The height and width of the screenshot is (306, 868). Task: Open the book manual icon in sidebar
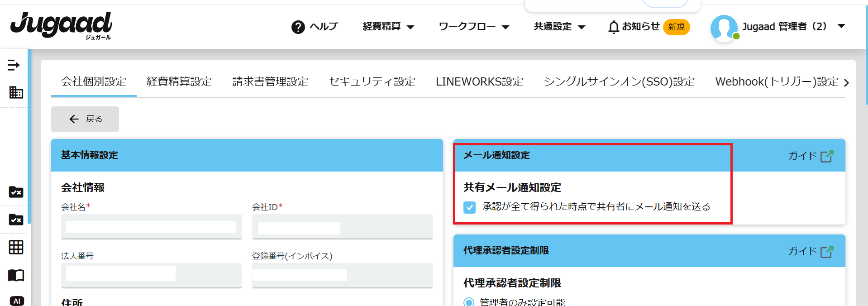pyautogui.click(x=16, y=275)
